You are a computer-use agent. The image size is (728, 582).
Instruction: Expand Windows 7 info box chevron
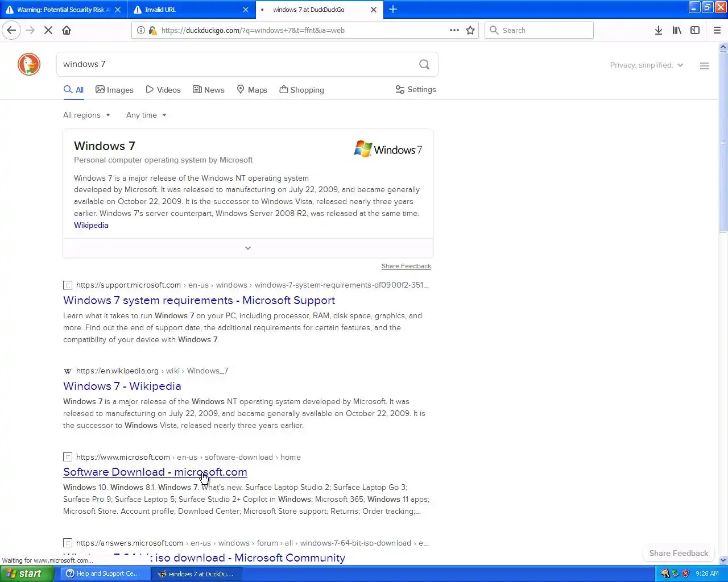tap(248, 248)
